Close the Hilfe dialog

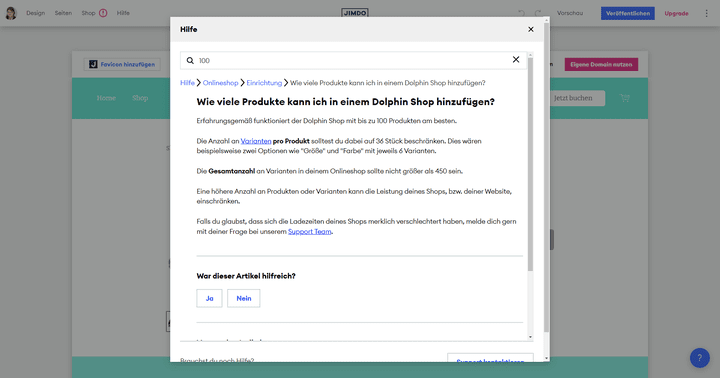tap(531, 29)
